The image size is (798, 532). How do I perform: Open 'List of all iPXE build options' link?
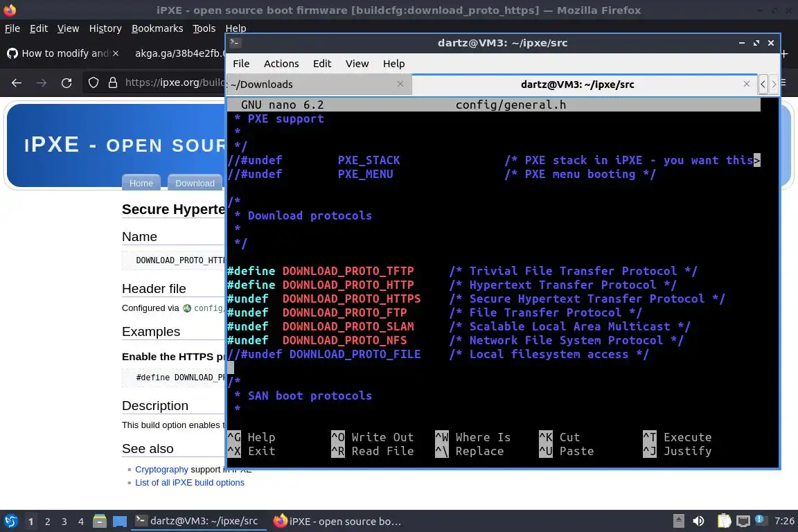(189, 483)
